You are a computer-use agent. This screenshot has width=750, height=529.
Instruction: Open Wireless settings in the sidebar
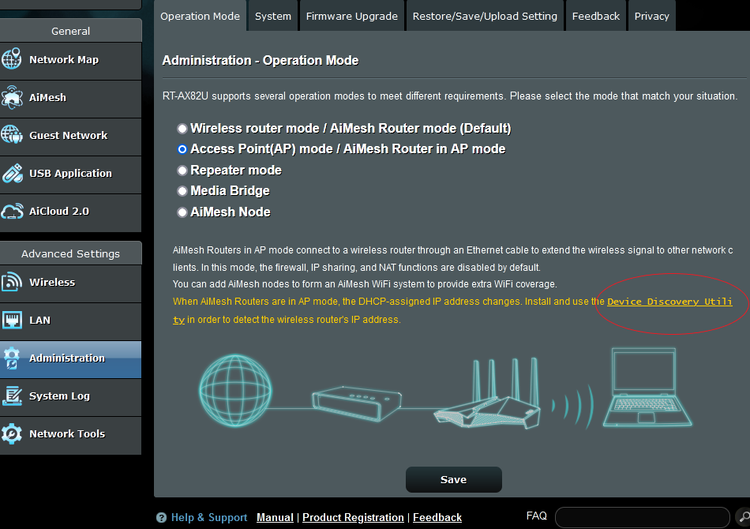70,284
